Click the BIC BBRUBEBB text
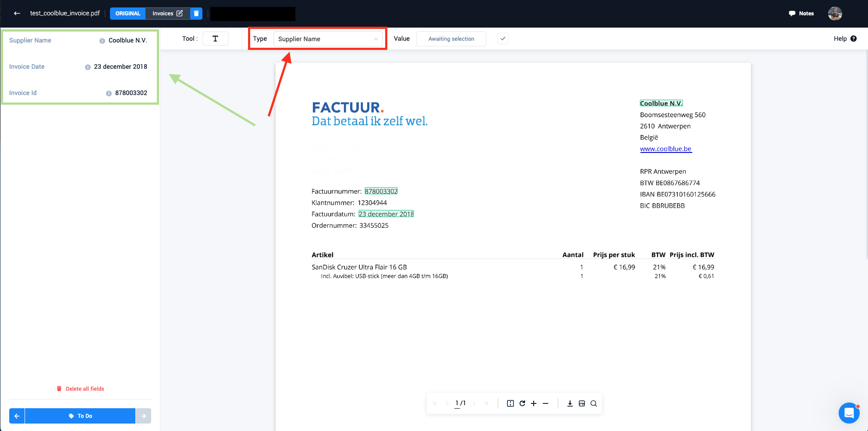Screen dimensions: 868x431 coord(662,206)
